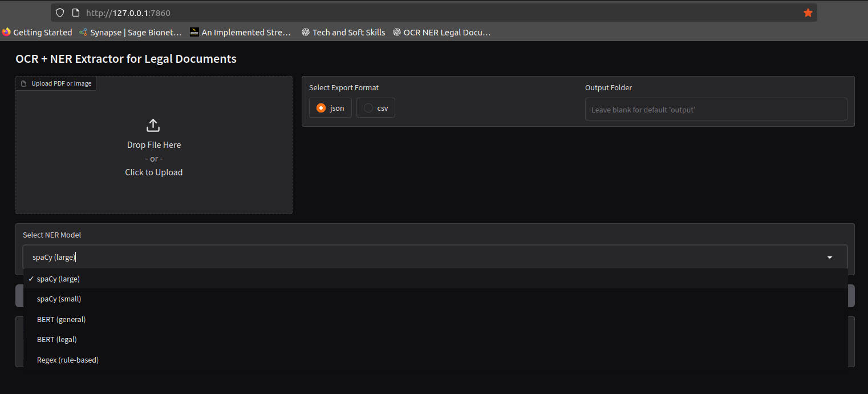This screenshot has width=868, height=394.
Task: Click the Output Folder text field
Action: 716,109
